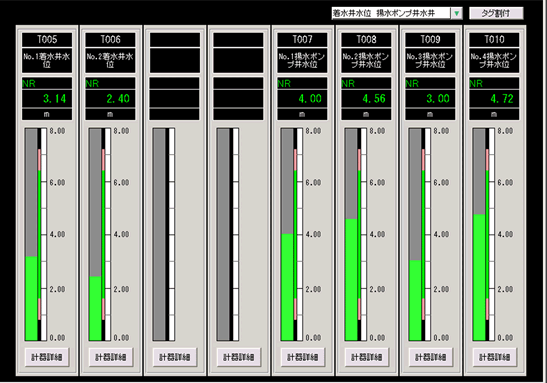Select the 3.14 value field of T005
The width and height of the screenshot is (547, 383).
point(47,99)
